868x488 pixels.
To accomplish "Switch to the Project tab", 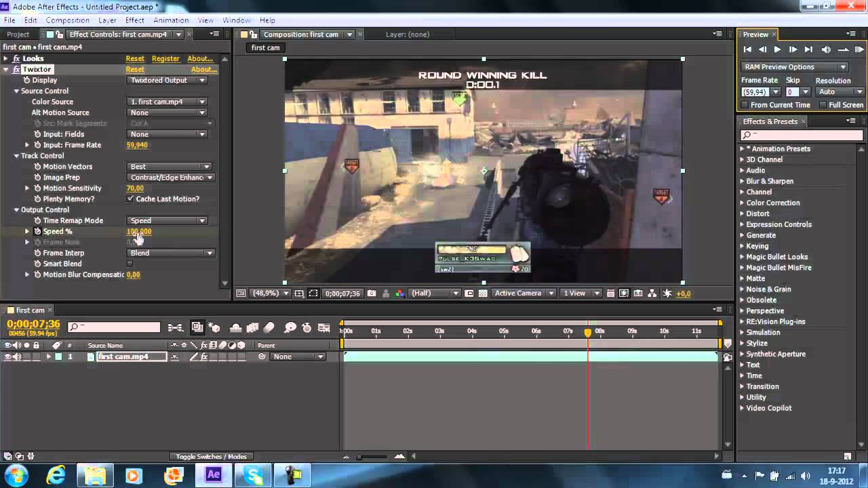I will 18,35.
